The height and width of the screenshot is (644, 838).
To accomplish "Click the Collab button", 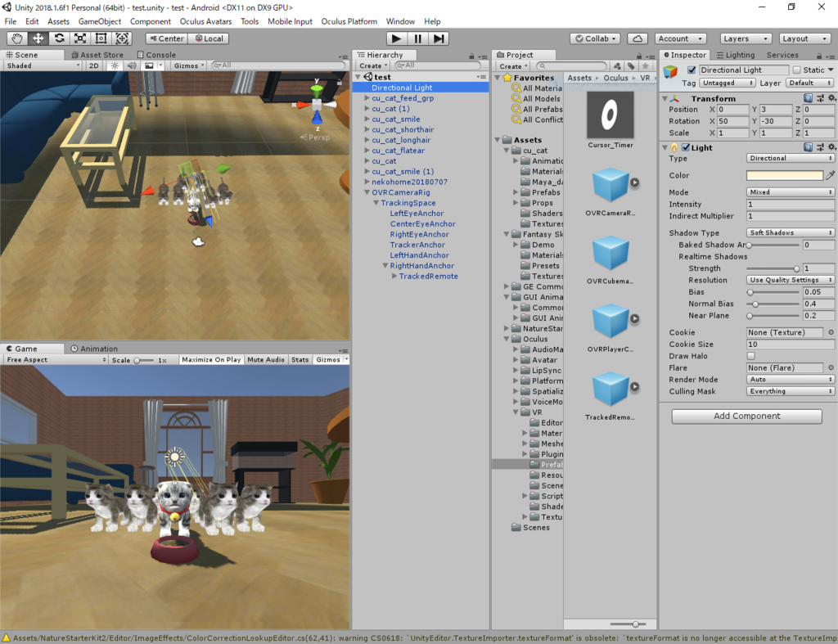I will (x=596, y=38).
